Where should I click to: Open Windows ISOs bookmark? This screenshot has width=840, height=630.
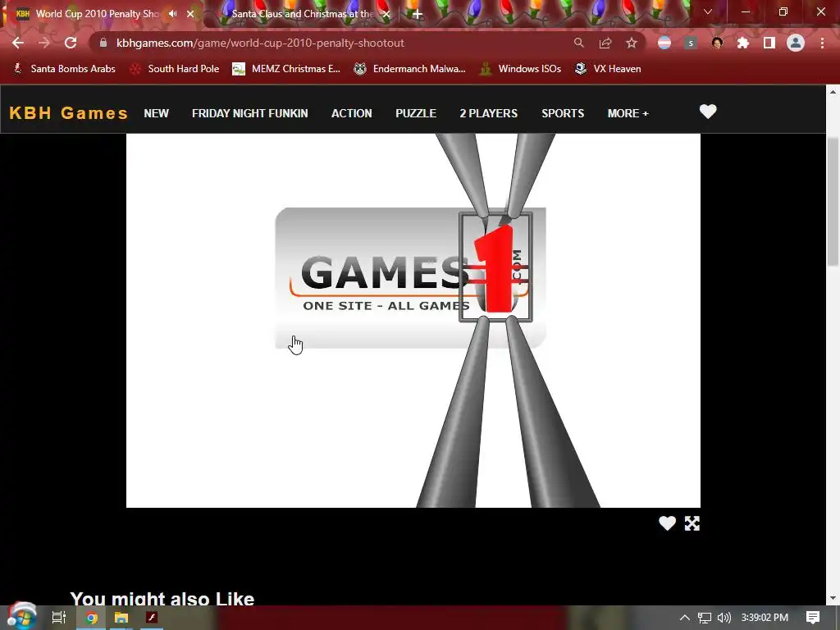point(520,69)
